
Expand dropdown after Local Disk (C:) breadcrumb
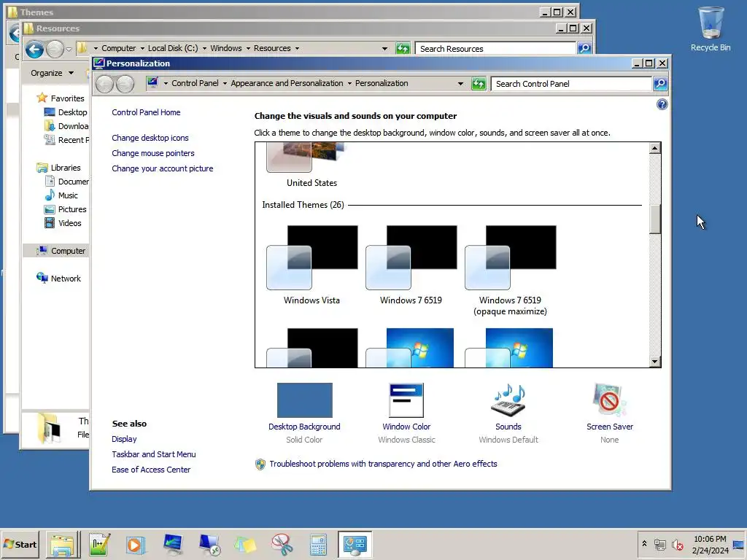click(204, 48)
